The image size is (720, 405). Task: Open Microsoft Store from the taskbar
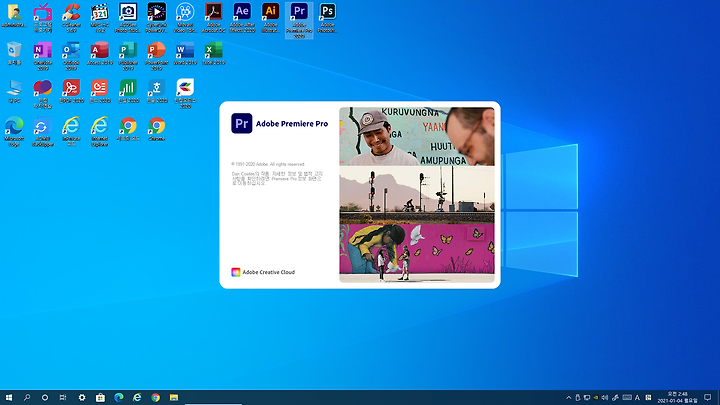(100, 398)
